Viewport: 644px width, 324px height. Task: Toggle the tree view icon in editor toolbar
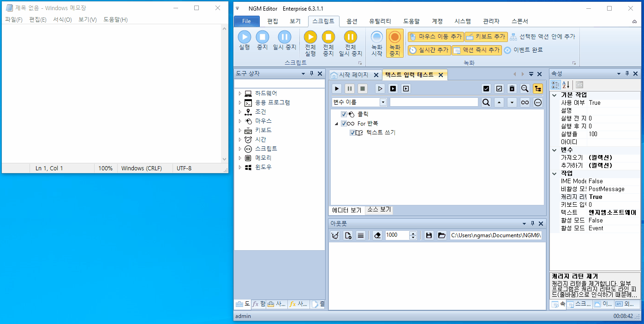click(538, 89)
